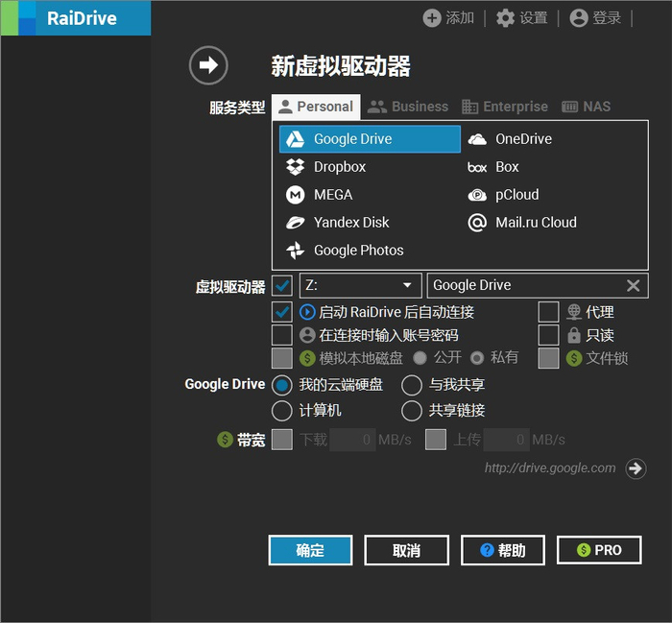Click the 添加 menu item
The image size is (672, 623).
pyautogui.click(x=460, y=18)
